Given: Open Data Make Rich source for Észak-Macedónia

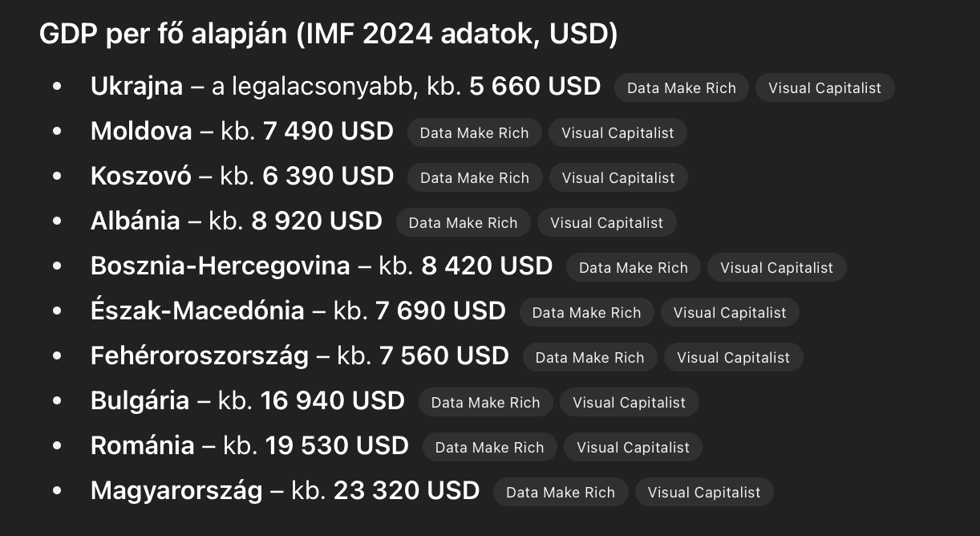Looking at the screenshot, I should point(587,313).
